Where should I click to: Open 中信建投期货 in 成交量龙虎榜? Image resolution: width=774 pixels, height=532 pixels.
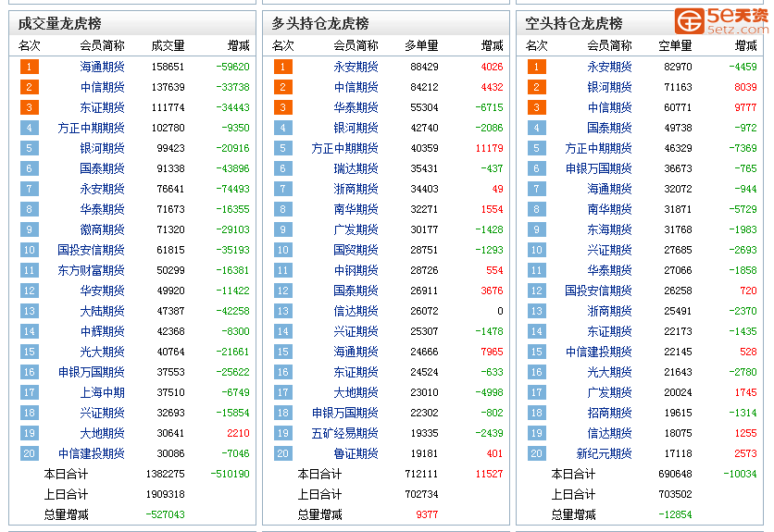(x=92, y=453)
